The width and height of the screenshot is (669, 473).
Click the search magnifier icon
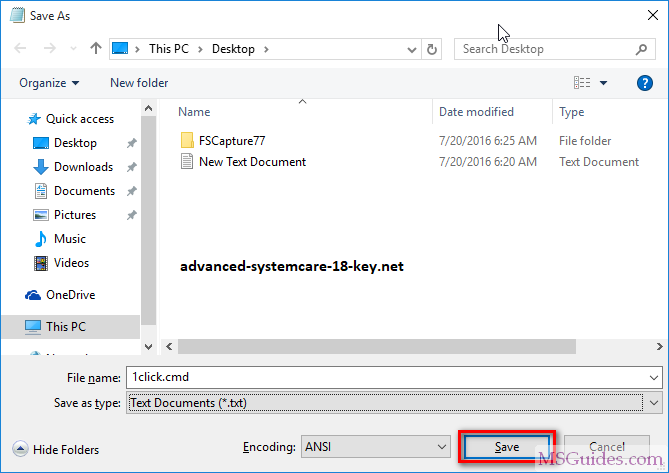(642, 48)
